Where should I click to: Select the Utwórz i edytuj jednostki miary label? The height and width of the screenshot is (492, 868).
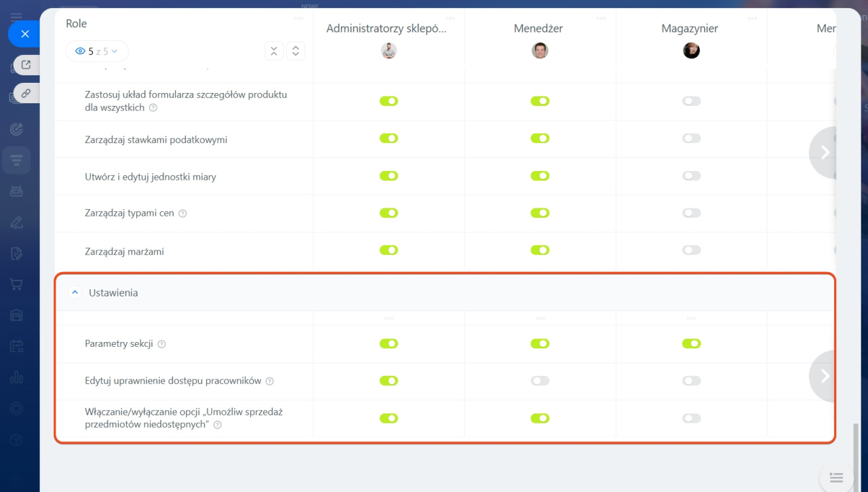coord(151,176)
